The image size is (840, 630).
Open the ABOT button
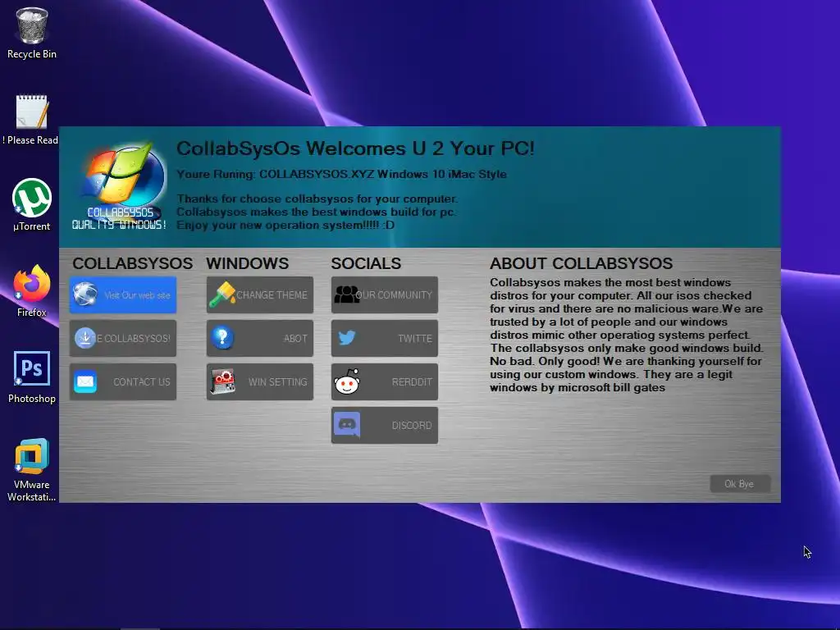[260, 338]
